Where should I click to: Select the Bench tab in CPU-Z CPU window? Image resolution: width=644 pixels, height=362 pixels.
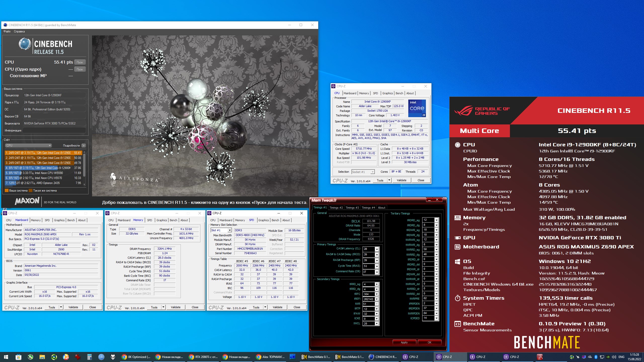[399, 93]
